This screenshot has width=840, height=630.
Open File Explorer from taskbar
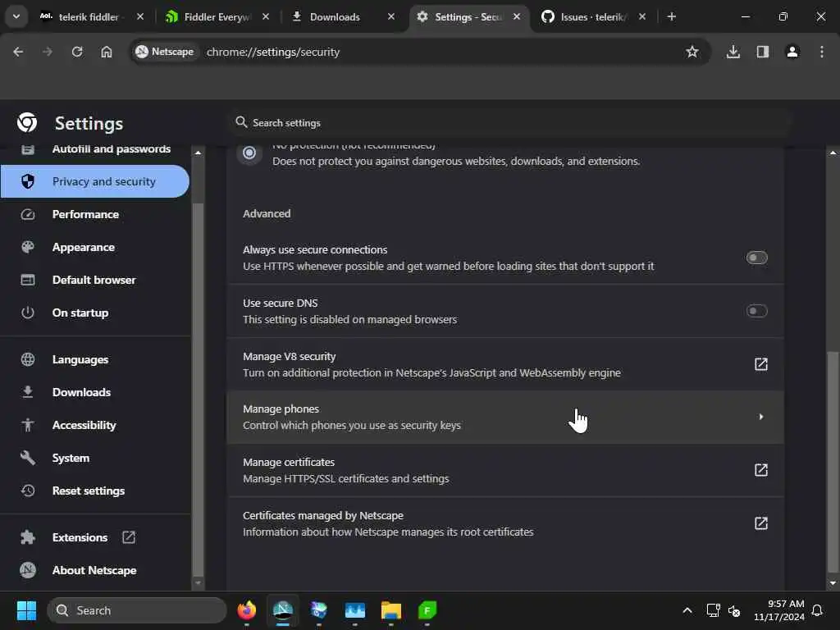pyautogui.click(x=391, y=610)
